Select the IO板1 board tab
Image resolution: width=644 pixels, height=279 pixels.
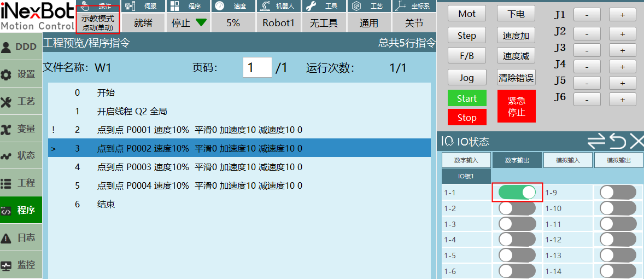466,176
